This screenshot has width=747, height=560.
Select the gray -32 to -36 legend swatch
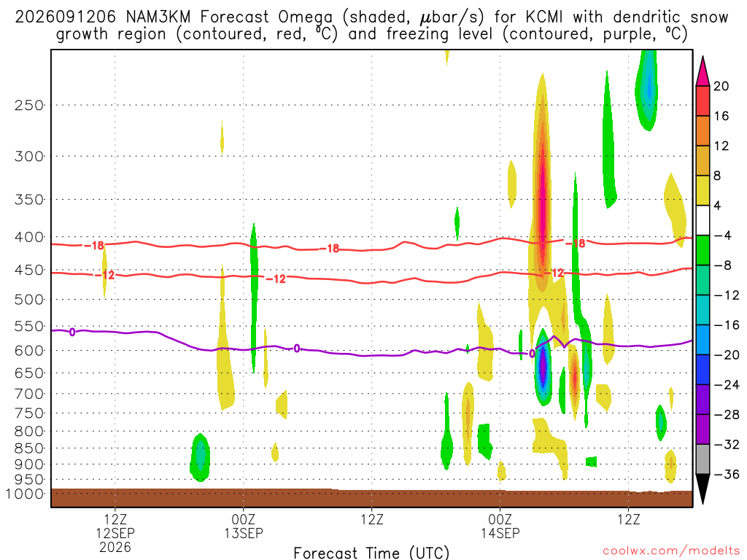click(x=703, y=459)
